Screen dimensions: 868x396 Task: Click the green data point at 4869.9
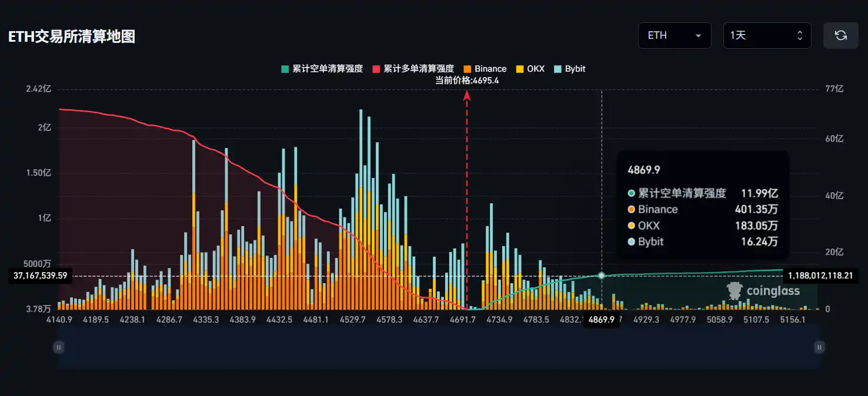click(601, 276)
